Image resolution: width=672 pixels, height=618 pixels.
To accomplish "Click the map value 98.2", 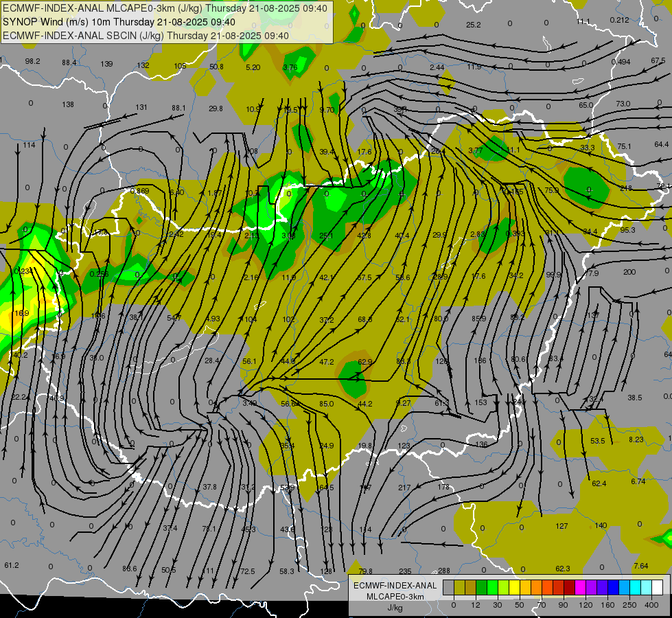I will (32, 61).
